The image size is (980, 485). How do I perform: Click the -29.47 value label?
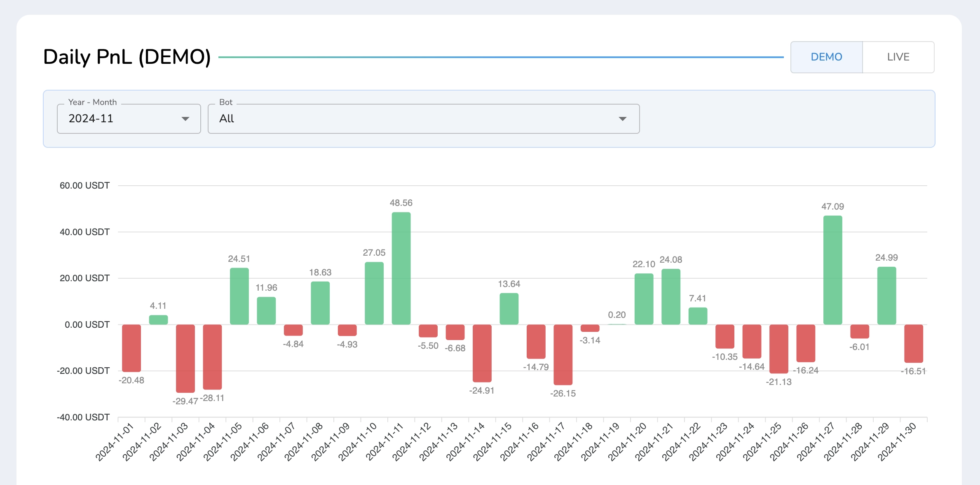[x=185, y=401]
